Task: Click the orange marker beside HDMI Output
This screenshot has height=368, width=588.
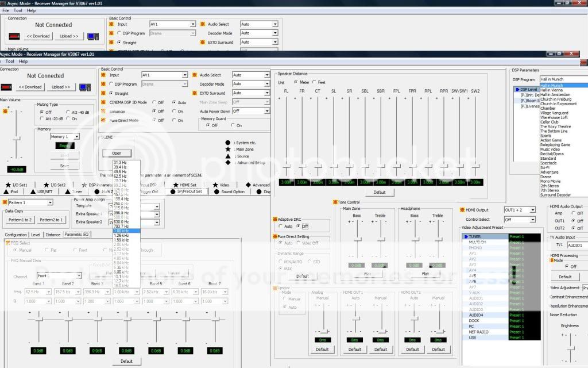Action: (462, 210)
